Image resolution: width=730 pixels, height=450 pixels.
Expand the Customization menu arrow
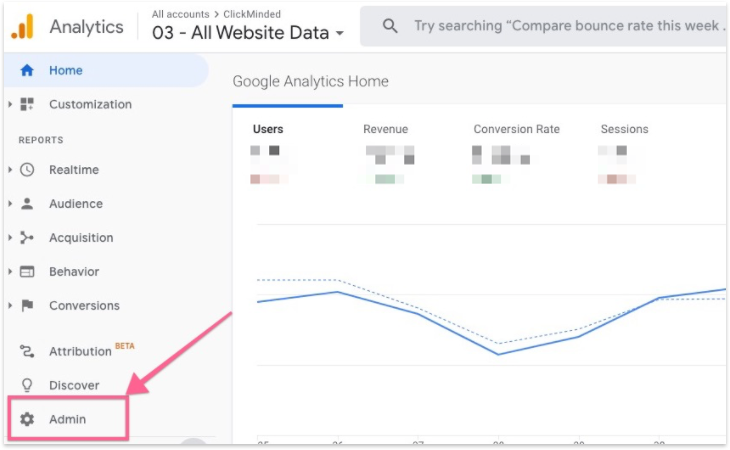pyautogui.click(x=10, y=104)
